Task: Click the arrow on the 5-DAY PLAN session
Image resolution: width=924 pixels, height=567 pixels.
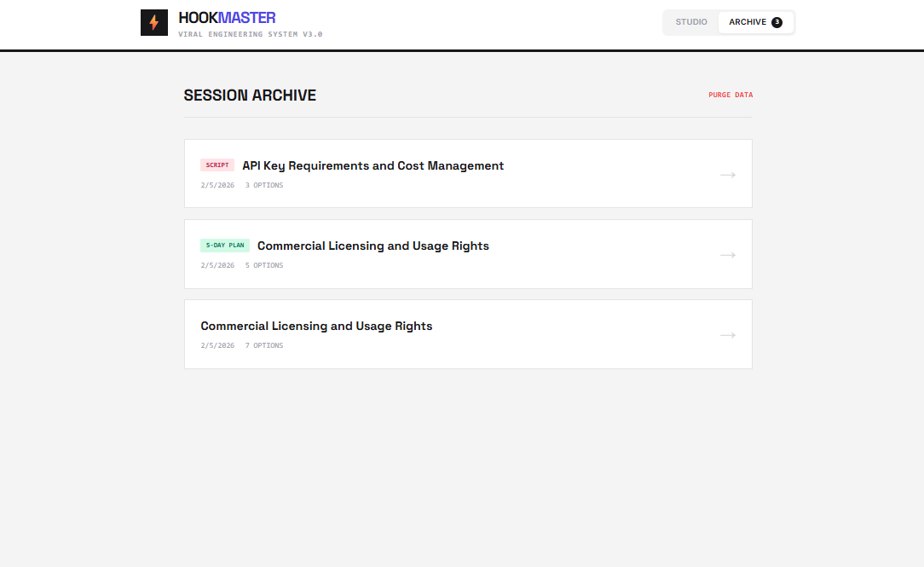Action: coord(727,254)
